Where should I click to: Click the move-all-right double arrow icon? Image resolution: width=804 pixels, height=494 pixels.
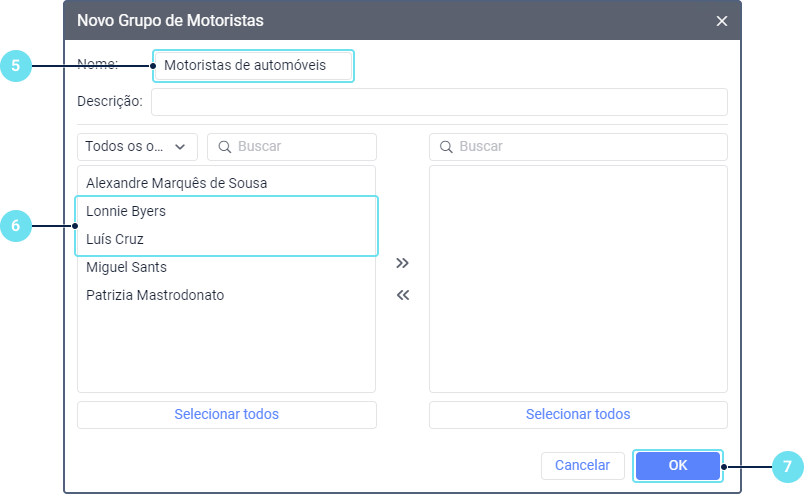402,263
